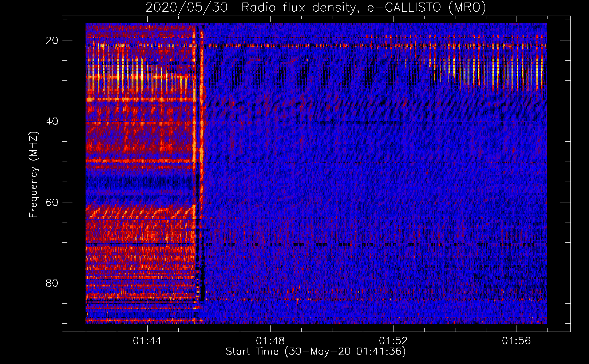Click the 60 MHz frequency tick label
Viewport: 589px width, 364px height.
tap(52, 202)
